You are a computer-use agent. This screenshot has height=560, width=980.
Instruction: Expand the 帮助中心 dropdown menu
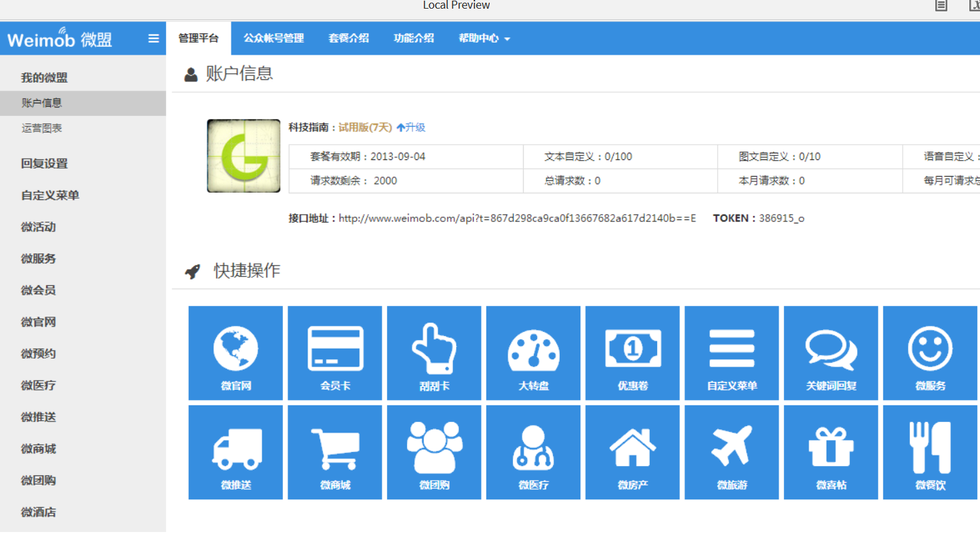tap(484, 38)
